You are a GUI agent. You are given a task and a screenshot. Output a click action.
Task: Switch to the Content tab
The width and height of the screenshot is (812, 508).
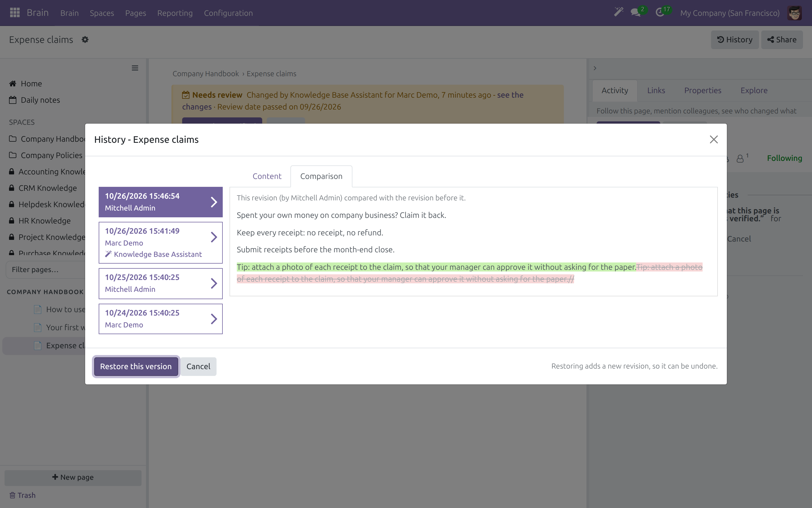[267, 176]
